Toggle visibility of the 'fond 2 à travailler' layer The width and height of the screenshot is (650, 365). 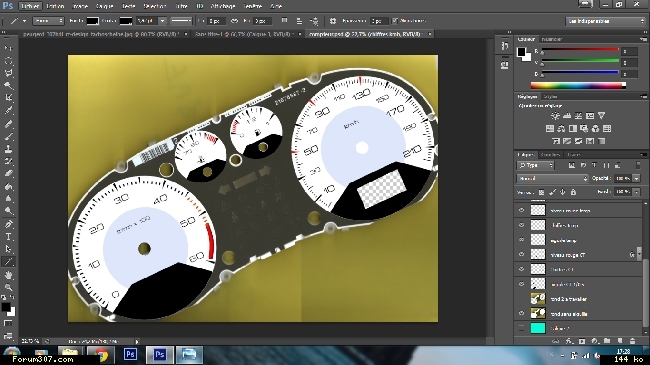point(521,299)
